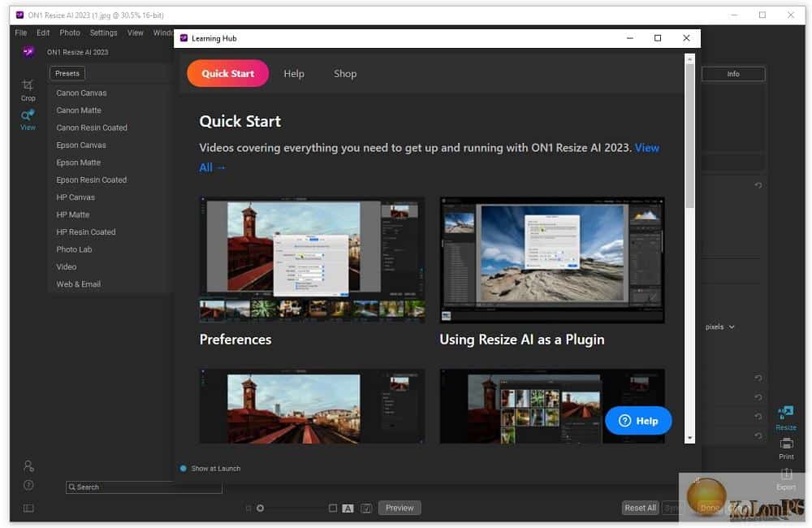This screenshot has height=528, width=812.
Task: Open the Edit menu
Action: pos(43,32)
